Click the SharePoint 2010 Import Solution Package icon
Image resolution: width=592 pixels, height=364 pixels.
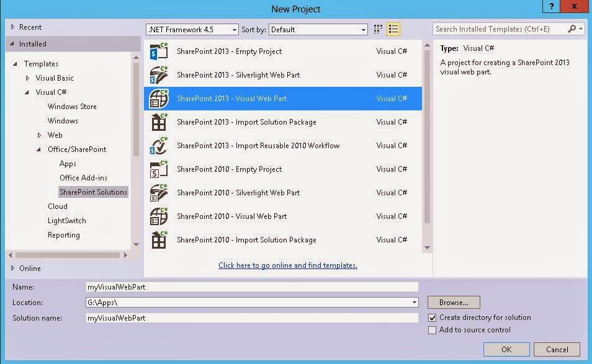point(159,240)
